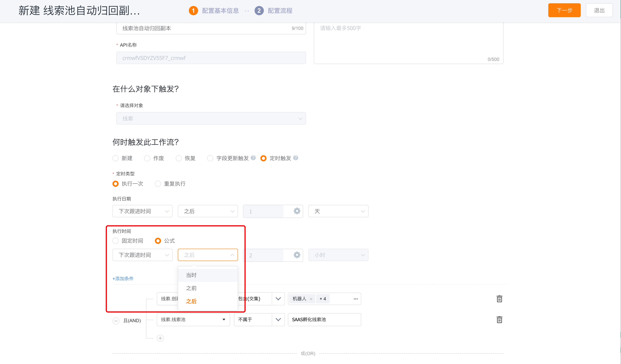The image size is (621, 364).
Task: Go to the 配置基本信息 step
Action: [x=220, y=11]
